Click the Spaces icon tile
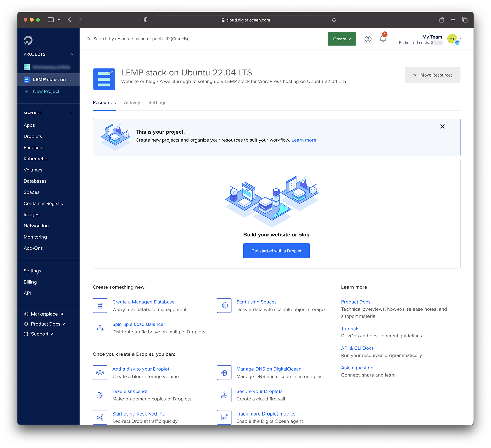 pyautogui.click(x=224, y=305)
